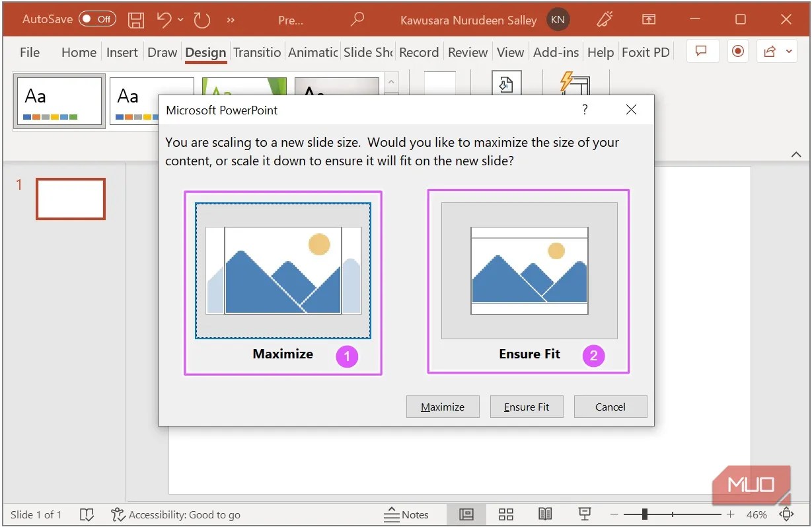
Task: Start the Slide Show from the status bar
Action: [x=584, y=514]
